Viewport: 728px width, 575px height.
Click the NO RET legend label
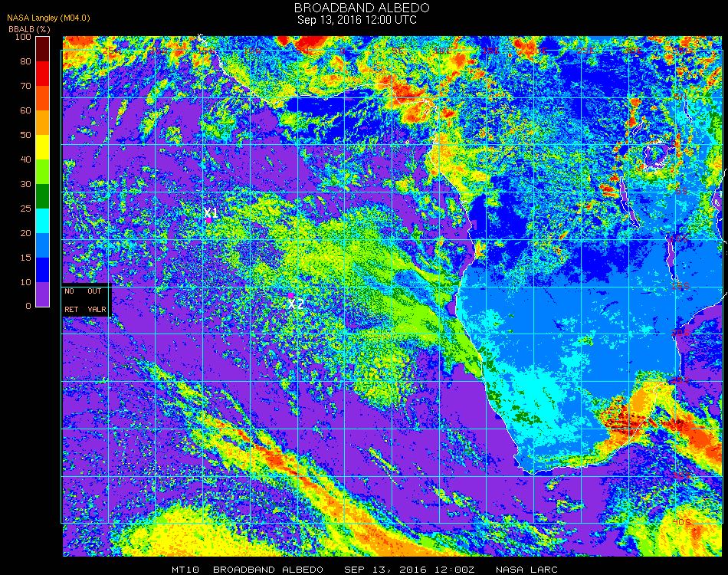71,300
